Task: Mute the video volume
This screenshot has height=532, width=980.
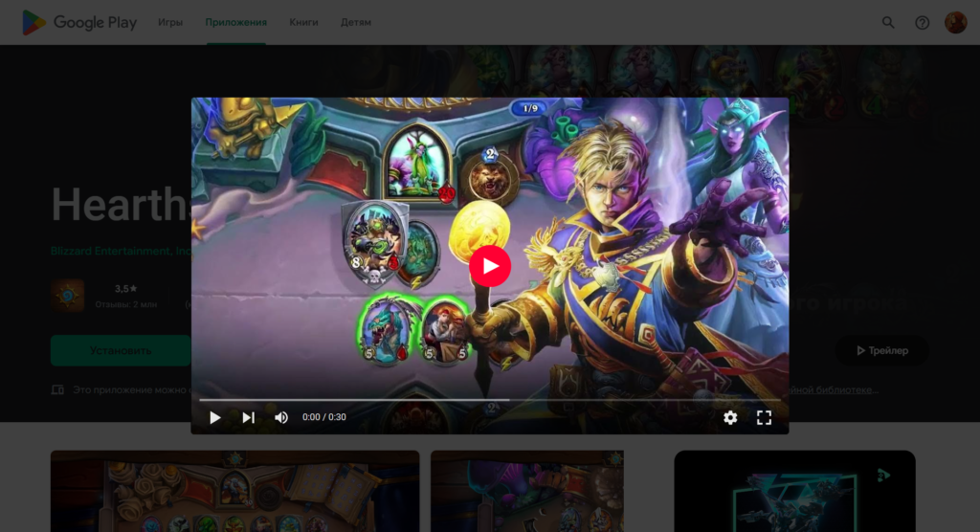Action: point(281,417)
